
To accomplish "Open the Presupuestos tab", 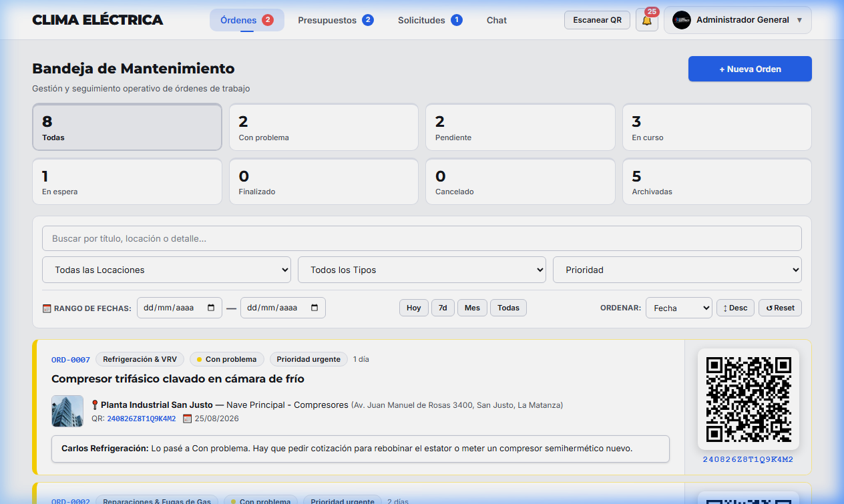I will click(336, 20).
